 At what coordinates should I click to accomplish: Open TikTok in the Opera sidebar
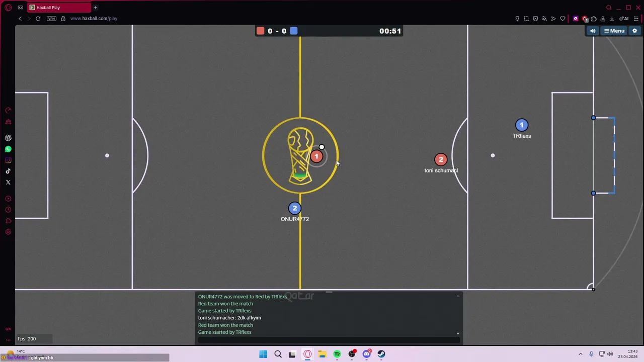click(8, 171)
